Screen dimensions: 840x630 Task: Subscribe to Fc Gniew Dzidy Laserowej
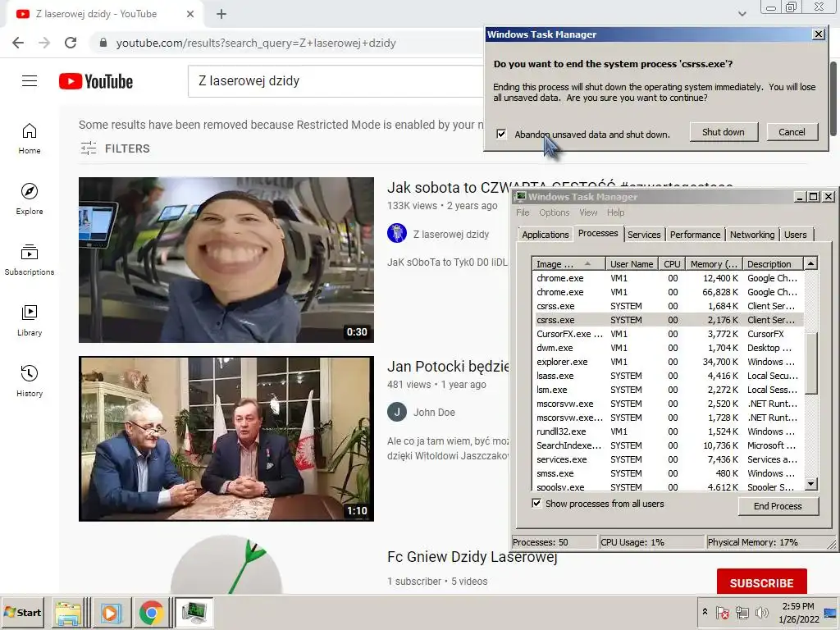pyautogui.click(x=761, y=582)
